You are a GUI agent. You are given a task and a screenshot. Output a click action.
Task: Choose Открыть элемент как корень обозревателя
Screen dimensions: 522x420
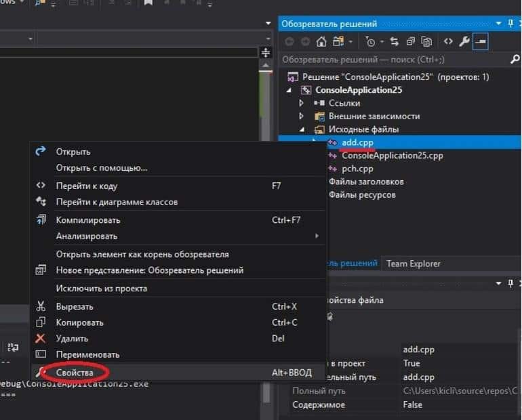178,255
